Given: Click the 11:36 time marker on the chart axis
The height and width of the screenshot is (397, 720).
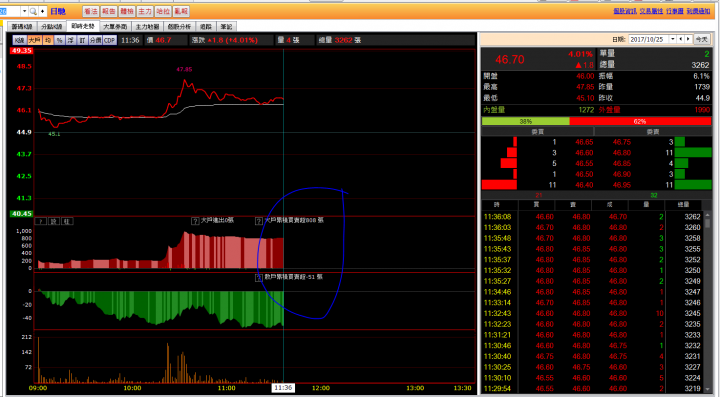Looking at the screenshot, I should pyautogui.click(x=283, y=388).
